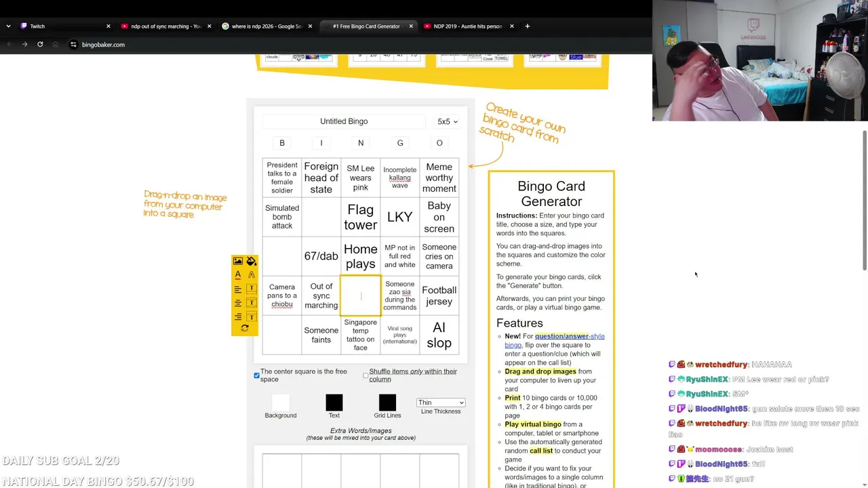868x488 pixels.
Task: View site information for bingobaker.com
Action: [x=73, y=45]
